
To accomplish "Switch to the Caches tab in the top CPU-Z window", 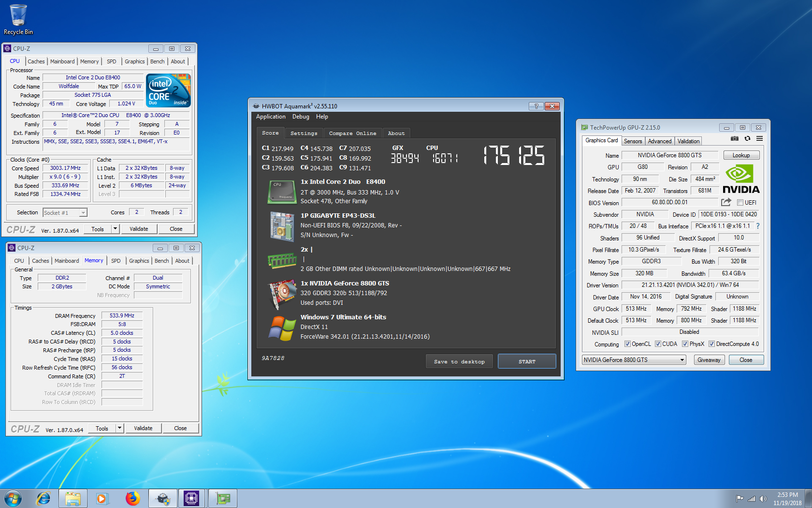I will (36, 61).
